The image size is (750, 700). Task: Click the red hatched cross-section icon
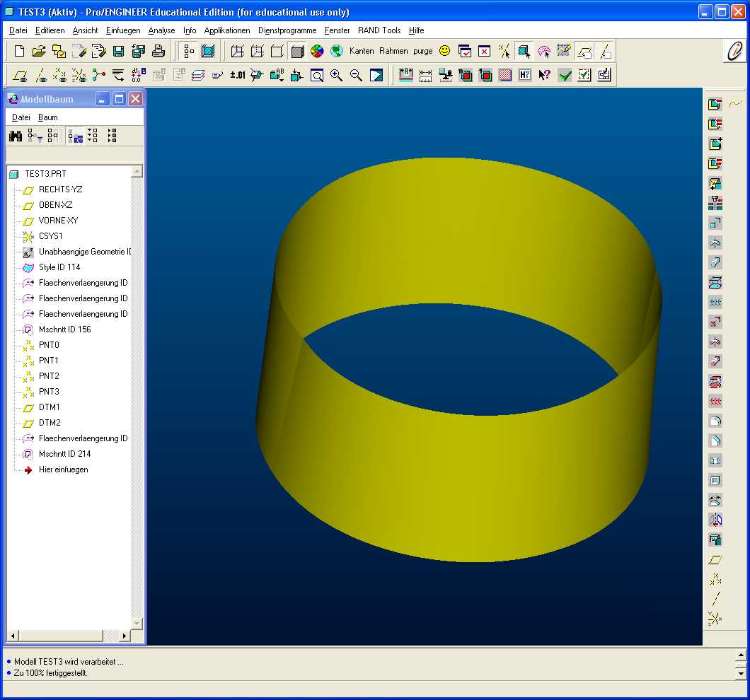(x=505, y=75)
